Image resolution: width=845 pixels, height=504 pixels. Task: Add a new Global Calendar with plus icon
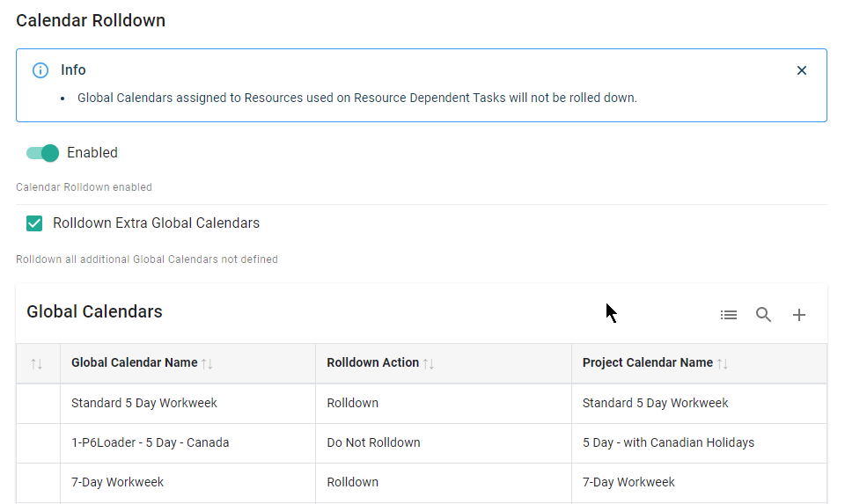click(x=798, y=315)
